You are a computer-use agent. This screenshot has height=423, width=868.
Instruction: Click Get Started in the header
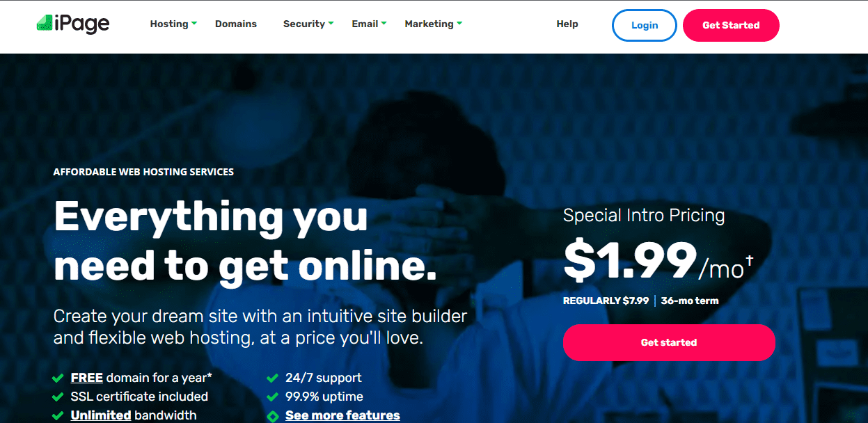pyautogui.click(x=731, y=25)
